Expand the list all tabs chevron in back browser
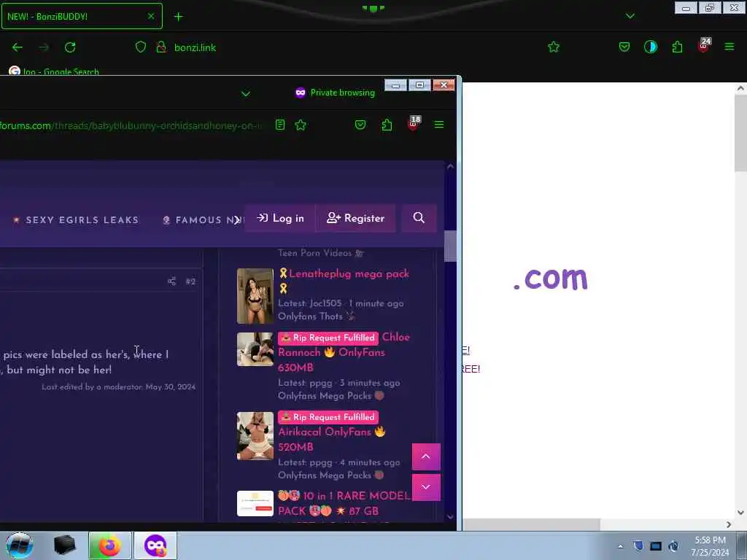747x560 pixels. point(630,16)
